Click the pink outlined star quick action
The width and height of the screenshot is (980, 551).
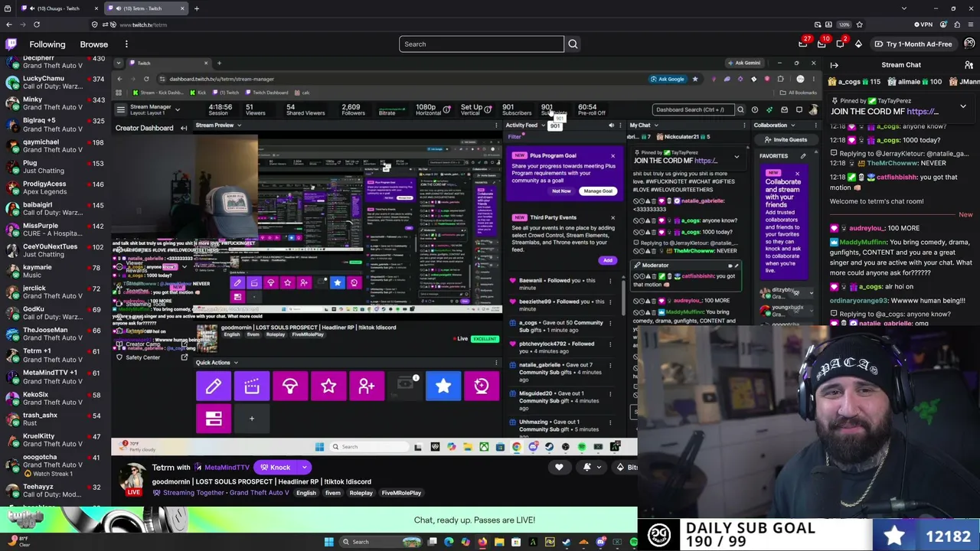tap(328, 386)
